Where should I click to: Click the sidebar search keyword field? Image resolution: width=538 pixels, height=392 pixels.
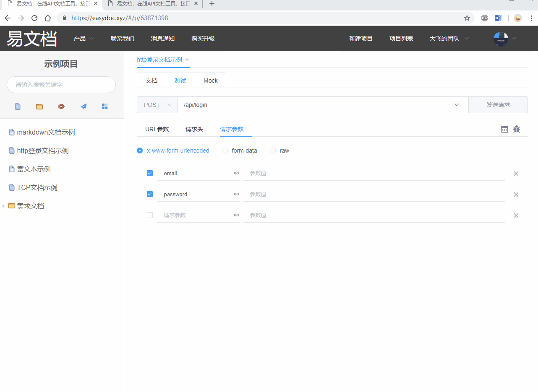61,85
